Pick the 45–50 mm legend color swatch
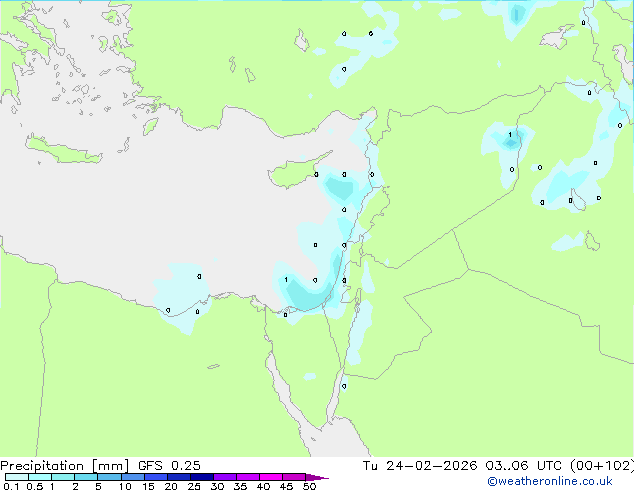 coord(294,477)
